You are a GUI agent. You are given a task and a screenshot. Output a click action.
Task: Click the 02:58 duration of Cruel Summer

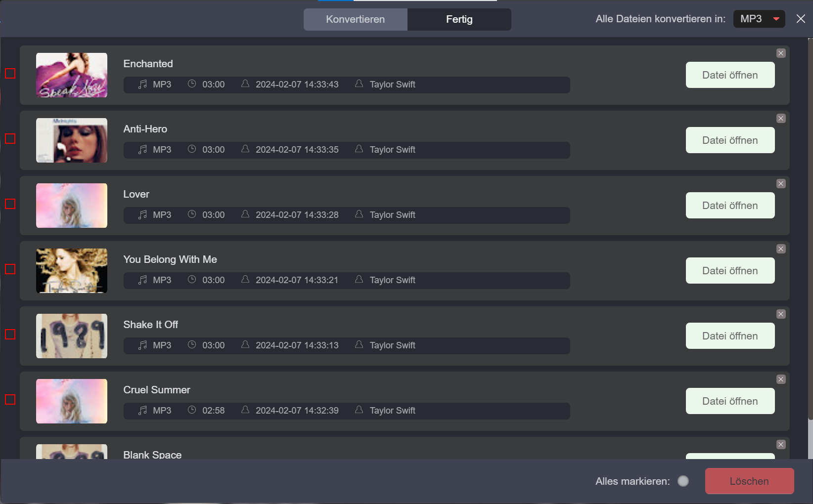pos(213,411)
